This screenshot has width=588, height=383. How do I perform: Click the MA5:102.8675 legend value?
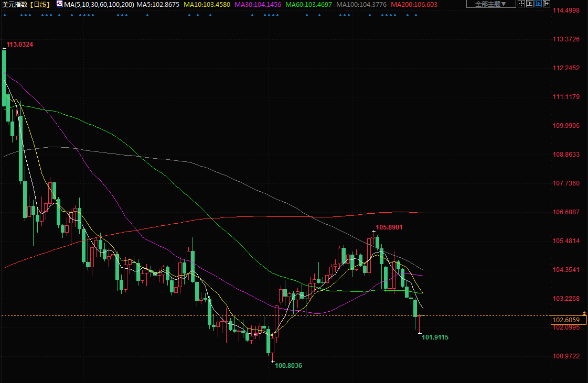point(158,4)
